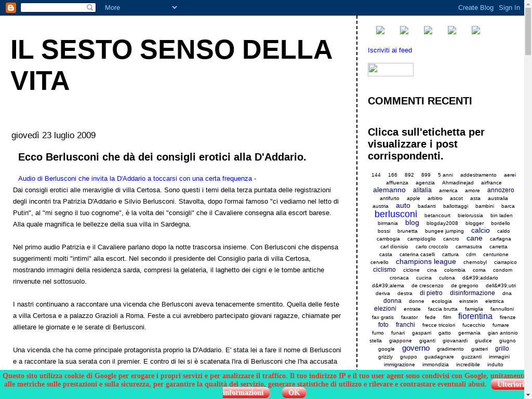Click the fifth broken image icon in sidebar
Screen dimensions: 532x399
476,30
